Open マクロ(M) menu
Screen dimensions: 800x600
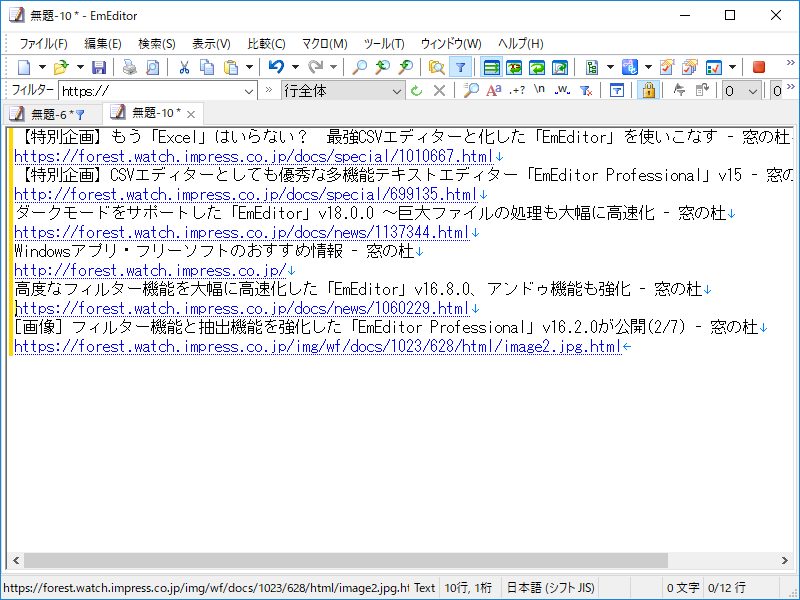324,44
